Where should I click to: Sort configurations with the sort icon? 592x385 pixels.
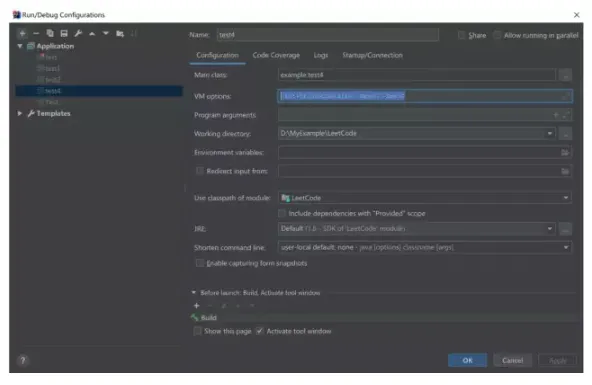coord(134,34)
